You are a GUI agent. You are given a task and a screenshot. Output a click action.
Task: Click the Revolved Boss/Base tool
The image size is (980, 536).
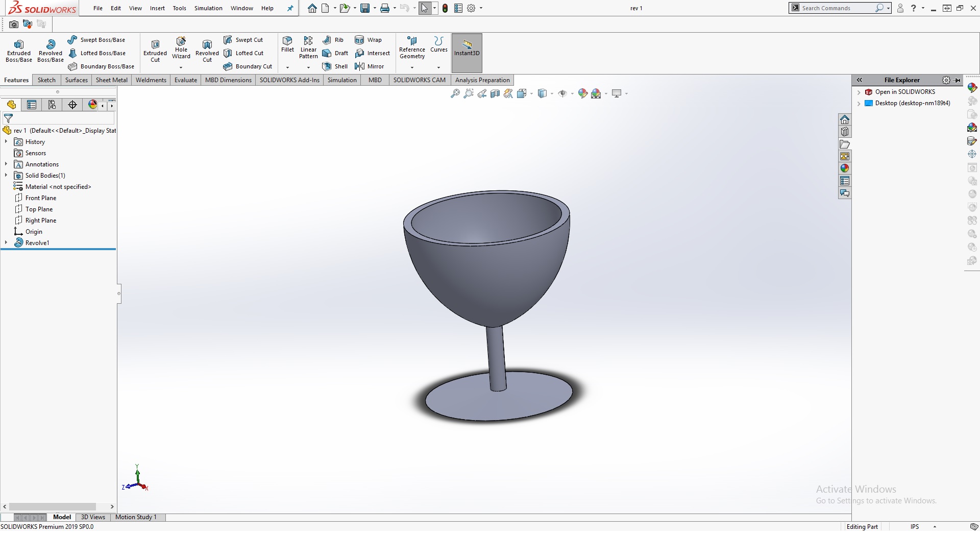tap(50, 51)
